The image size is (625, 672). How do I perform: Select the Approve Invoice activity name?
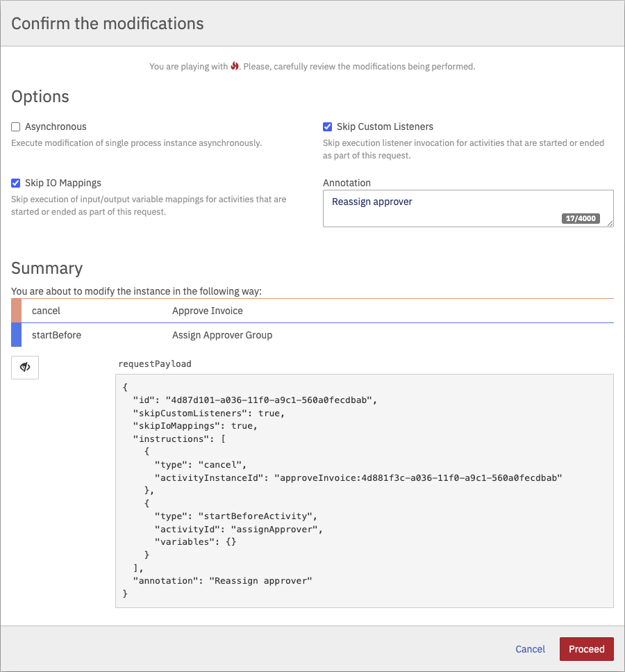(x=207, y=311)
